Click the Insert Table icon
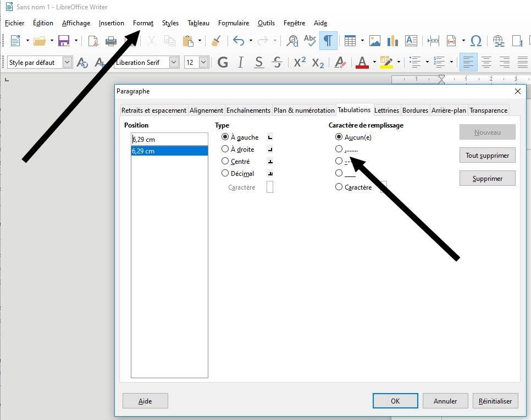The width and height of the screenshot is (531, 420). 350,41
